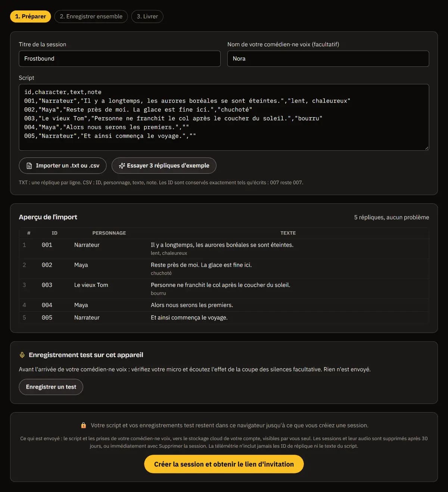Click the file icon in the import button
This screenshot has height=492, width=448.
coord(29,166)
